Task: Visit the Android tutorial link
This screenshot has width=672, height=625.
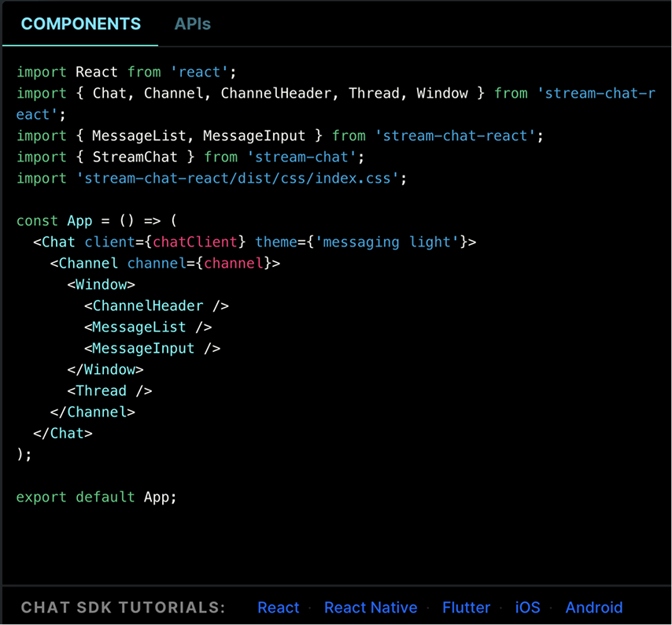Action: pos(594,608)
